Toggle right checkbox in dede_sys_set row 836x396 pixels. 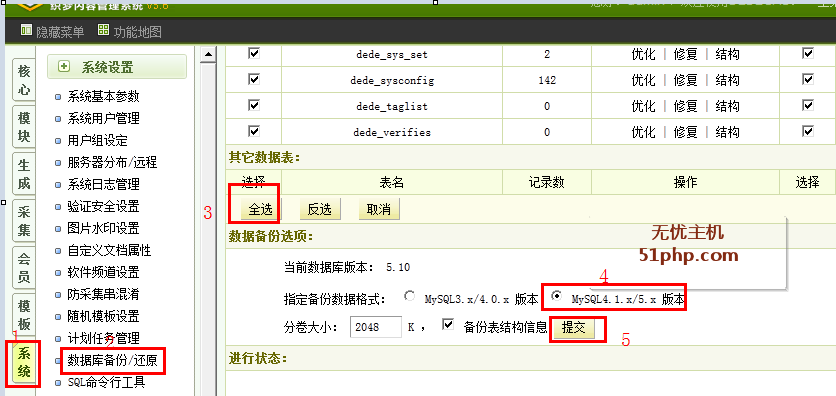tap(808, 53)
